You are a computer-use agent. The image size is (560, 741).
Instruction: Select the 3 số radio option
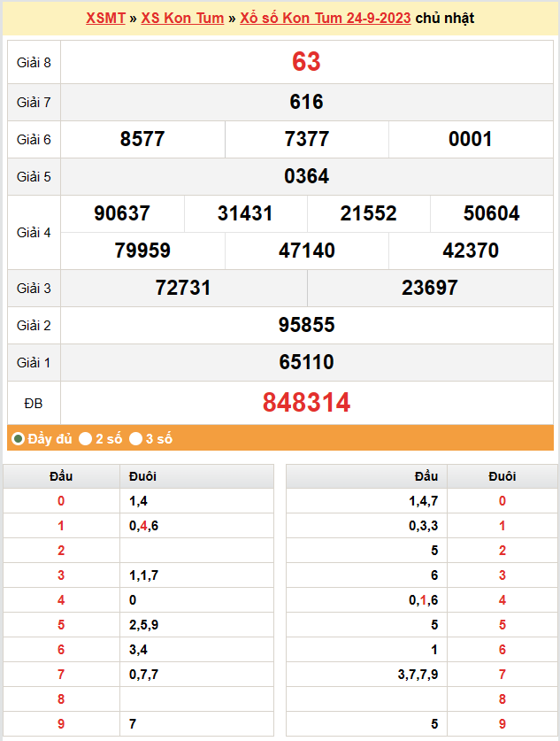click(x=136, y=438)
